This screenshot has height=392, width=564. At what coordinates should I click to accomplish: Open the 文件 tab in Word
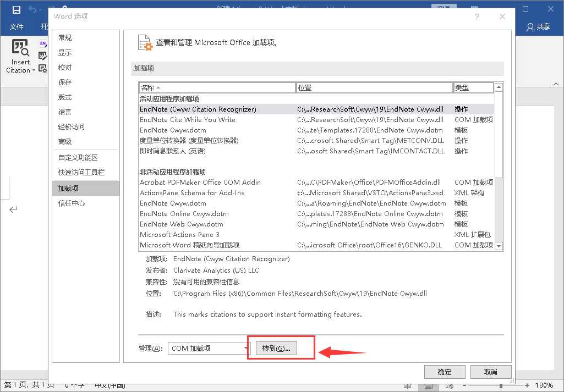(x=17, y=26)
